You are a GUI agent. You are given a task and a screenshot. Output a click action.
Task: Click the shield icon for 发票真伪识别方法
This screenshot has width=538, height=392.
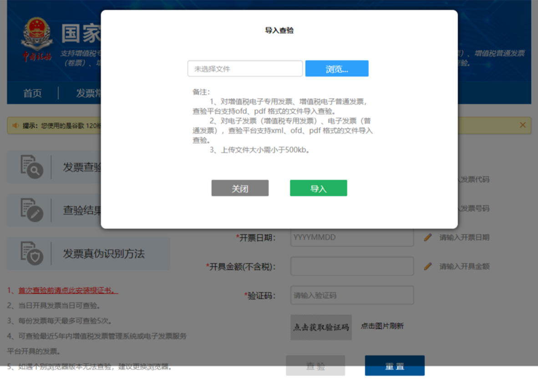pos(31,253)
